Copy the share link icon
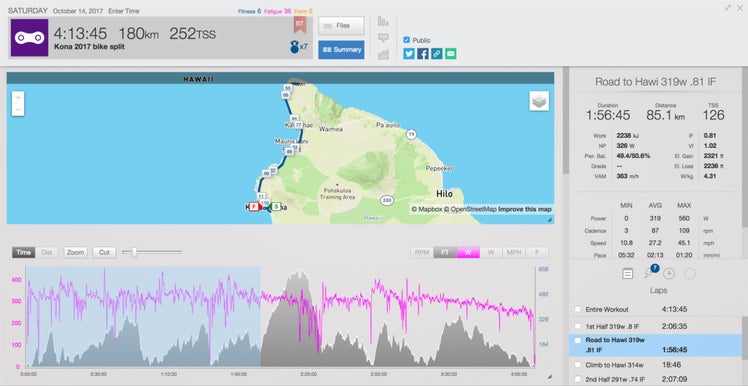Image resolution: width=748 pixels, height=386 pixels. (436, 54)
